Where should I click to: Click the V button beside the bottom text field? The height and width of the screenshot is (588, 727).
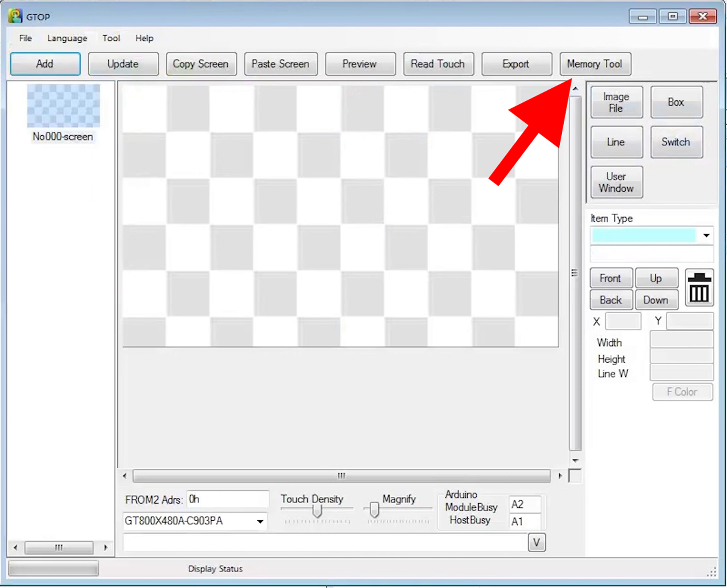coord(537,542)
